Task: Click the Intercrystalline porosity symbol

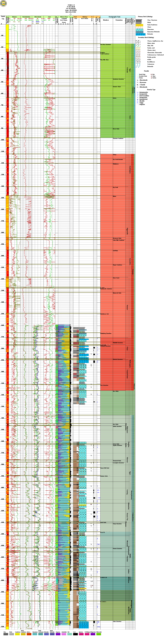Action: [137, 96]
